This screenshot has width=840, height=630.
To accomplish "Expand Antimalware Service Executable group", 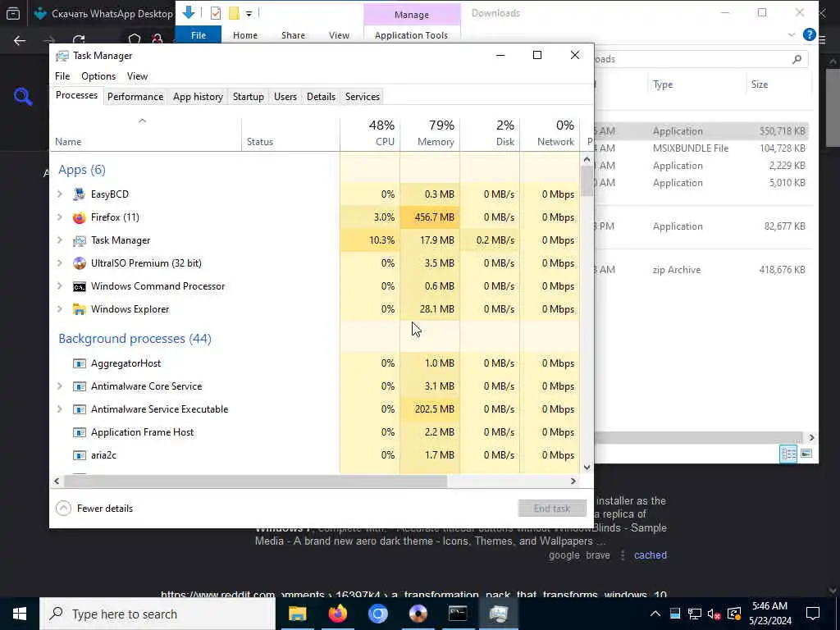I will pos(60,410).
